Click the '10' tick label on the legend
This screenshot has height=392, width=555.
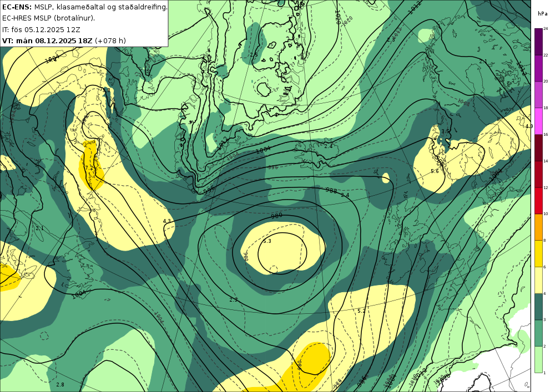(x=546, y=214)
